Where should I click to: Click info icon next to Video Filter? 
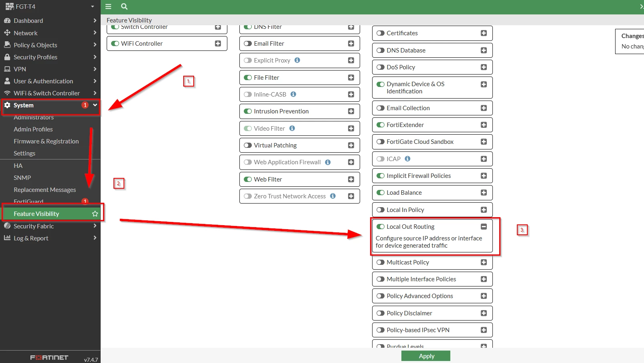(292, 128)
